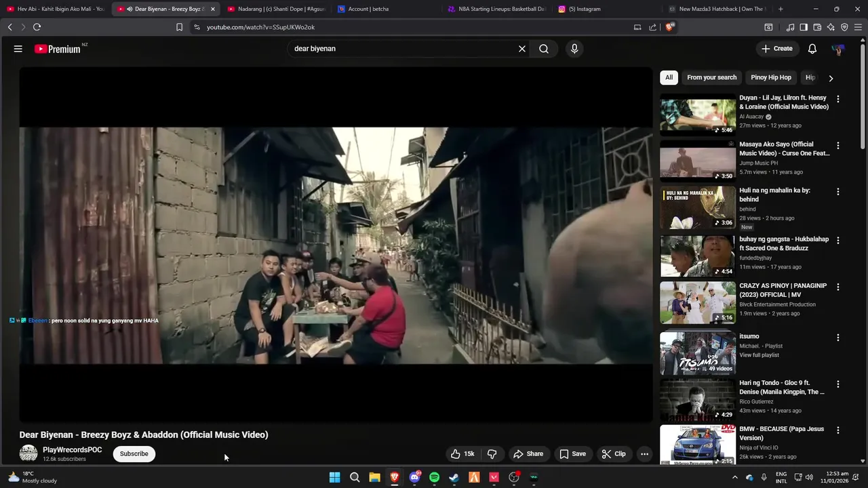868x488 pixels.
Task: Reload the page in browser
Action: pyautogui.click(x=37, y=27)
